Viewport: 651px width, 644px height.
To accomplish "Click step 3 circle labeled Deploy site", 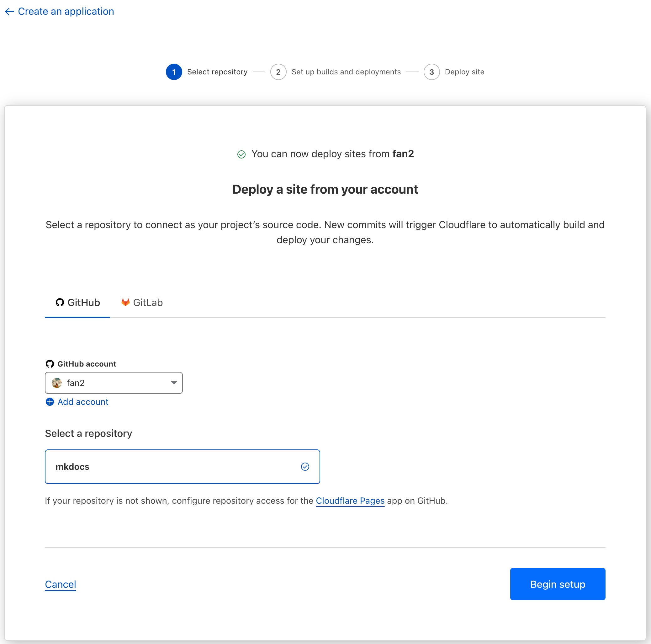I will (x=431, y=72).
